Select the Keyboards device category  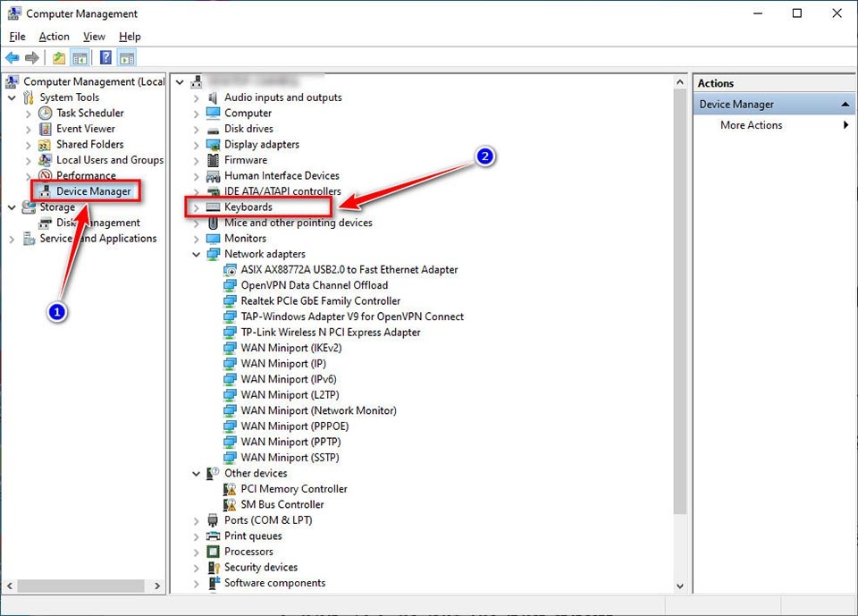(248, 207)
